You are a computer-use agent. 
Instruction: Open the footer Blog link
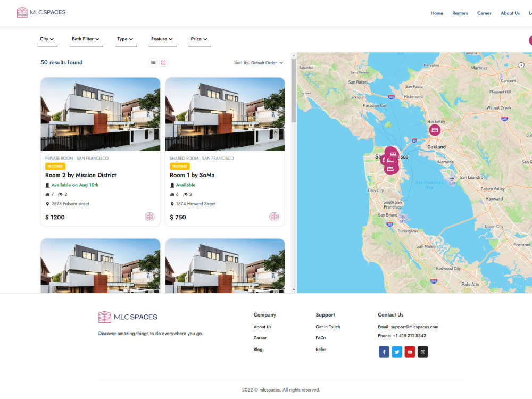pos(258,350)
